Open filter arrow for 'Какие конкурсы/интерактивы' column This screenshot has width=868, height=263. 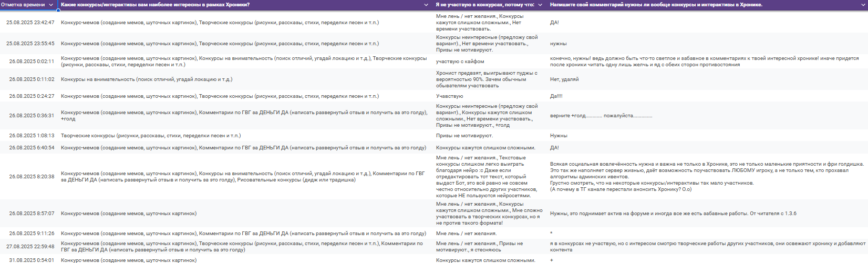(426, 5)
